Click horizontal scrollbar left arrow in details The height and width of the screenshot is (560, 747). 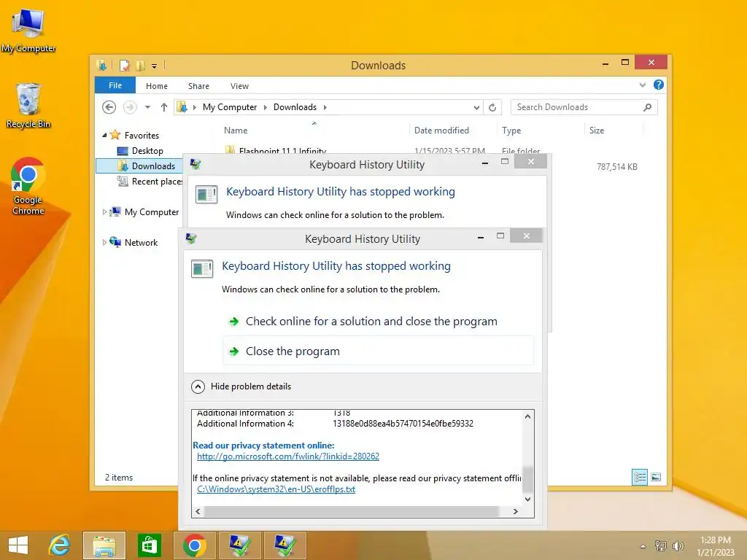pyautogui.click(x=198, y=511)
